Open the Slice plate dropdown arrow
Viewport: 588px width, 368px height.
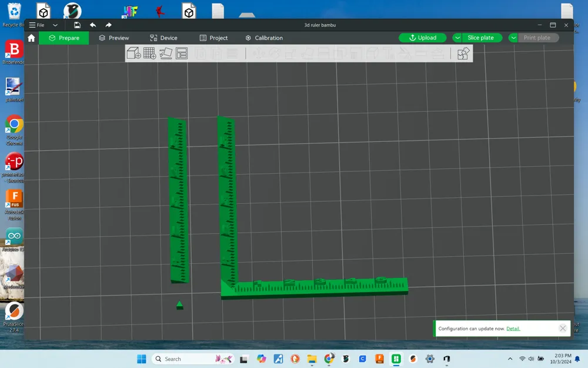457,38
